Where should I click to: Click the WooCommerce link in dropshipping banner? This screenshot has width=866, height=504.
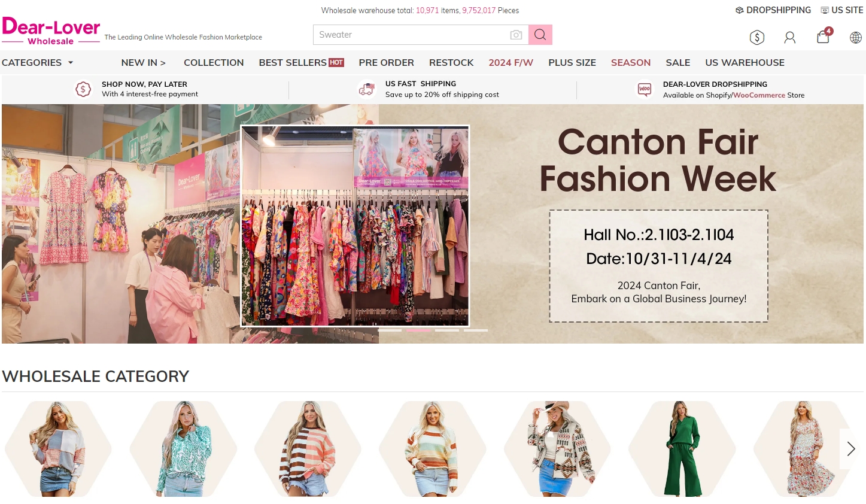point(759,95)
